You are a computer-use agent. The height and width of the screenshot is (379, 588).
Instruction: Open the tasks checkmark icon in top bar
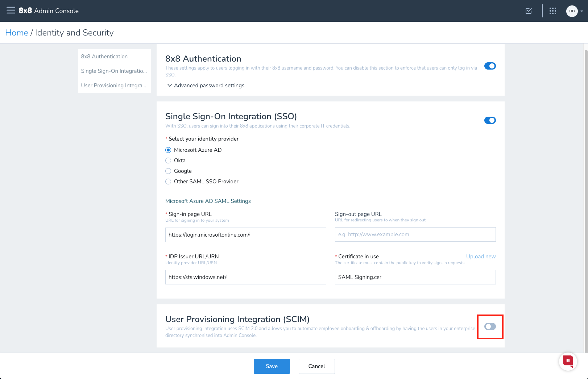click(x=528, y=11)
